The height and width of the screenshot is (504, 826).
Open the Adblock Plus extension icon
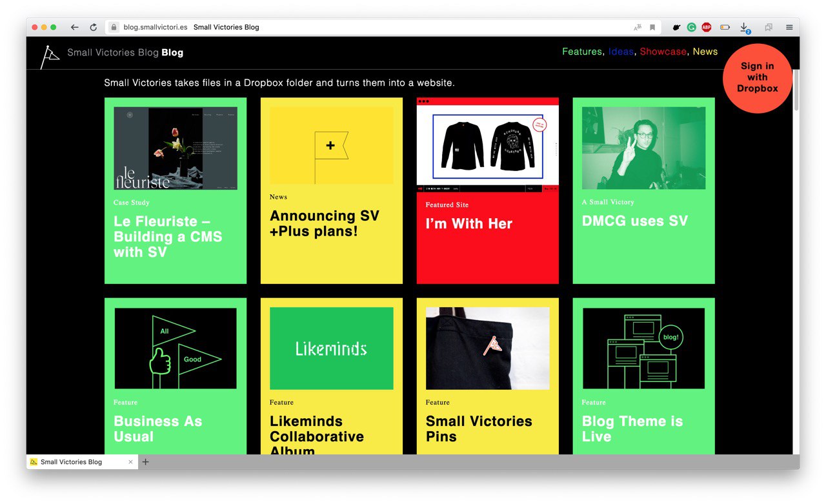pyautogui.click(x=707, y=27)
